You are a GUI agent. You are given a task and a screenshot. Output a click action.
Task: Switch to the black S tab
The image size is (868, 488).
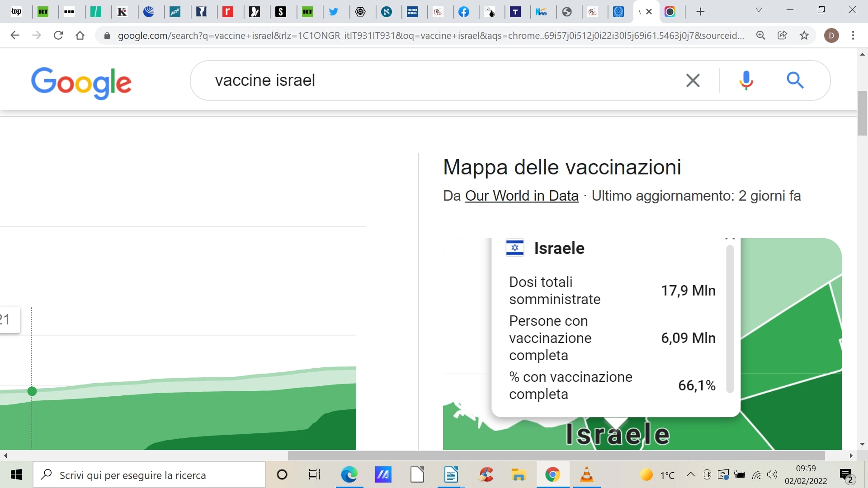point(281,12)
